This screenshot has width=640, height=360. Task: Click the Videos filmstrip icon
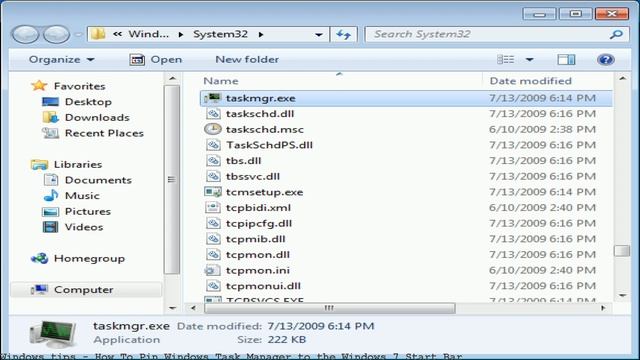pyautogui.click(x=50, y=227)
